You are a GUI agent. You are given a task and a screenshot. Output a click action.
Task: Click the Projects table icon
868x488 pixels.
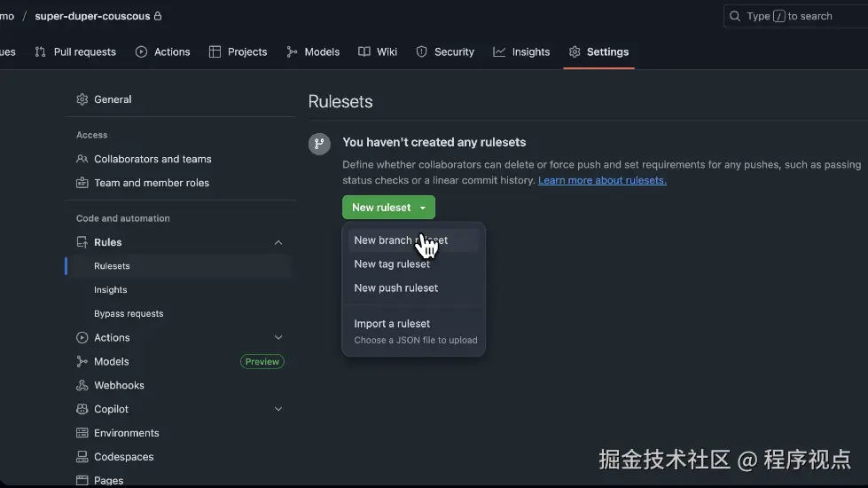tap(215, 51)
